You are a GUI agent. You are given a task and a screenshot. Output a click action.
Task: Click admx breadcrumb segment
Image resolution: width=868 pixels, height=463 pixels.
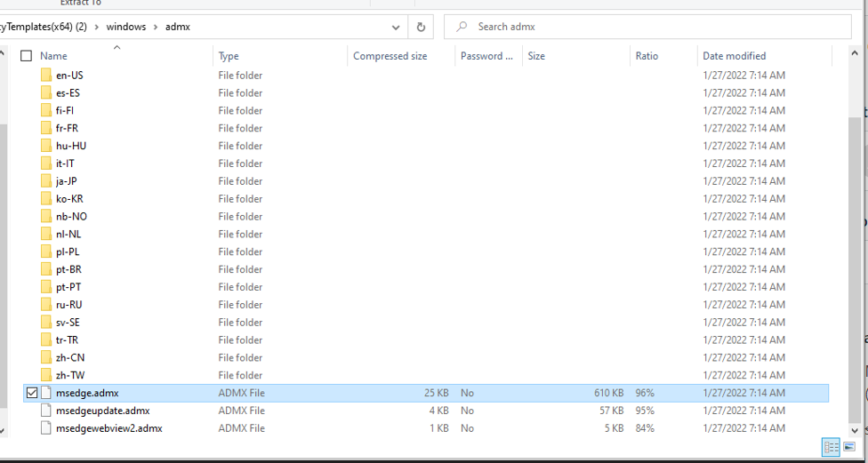coord(178,27)
